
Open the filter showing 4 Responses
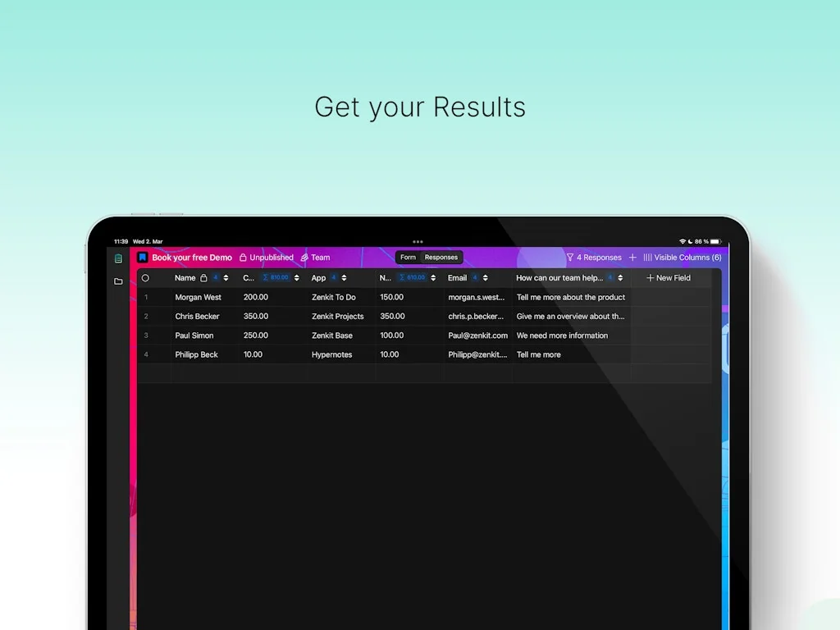pos(594,257)
